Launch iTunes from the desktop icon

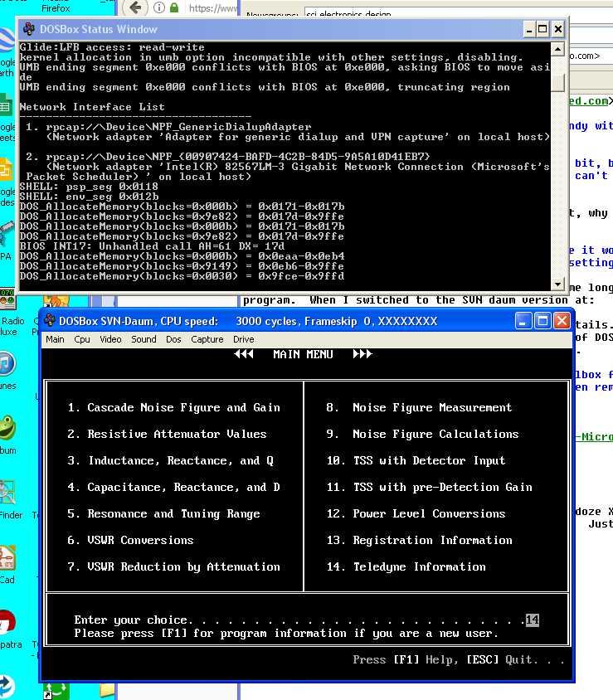pos(5,365)
